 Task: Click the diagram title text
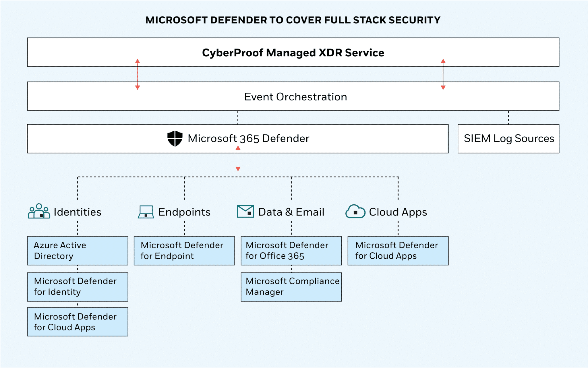click(293, 20)
